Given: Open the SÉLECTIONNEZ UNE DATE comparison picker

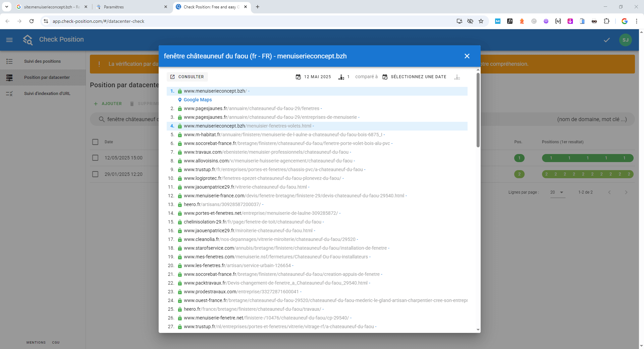Looking at the screenshot, I should [x=415, y=77].
